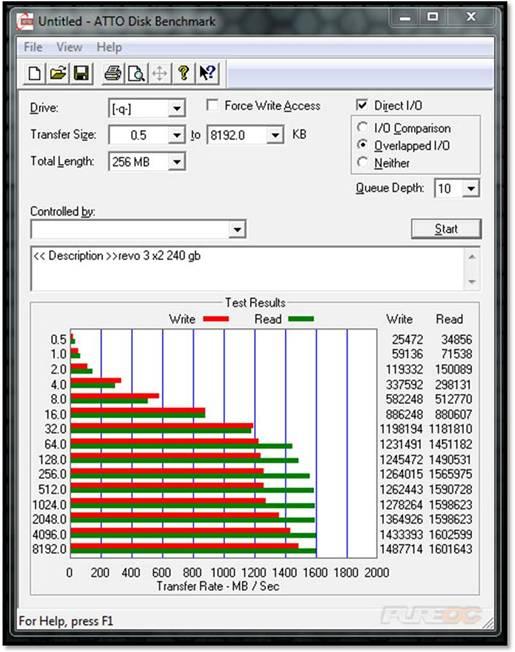Open the Queue Depth dropdown

click(471, 189)
